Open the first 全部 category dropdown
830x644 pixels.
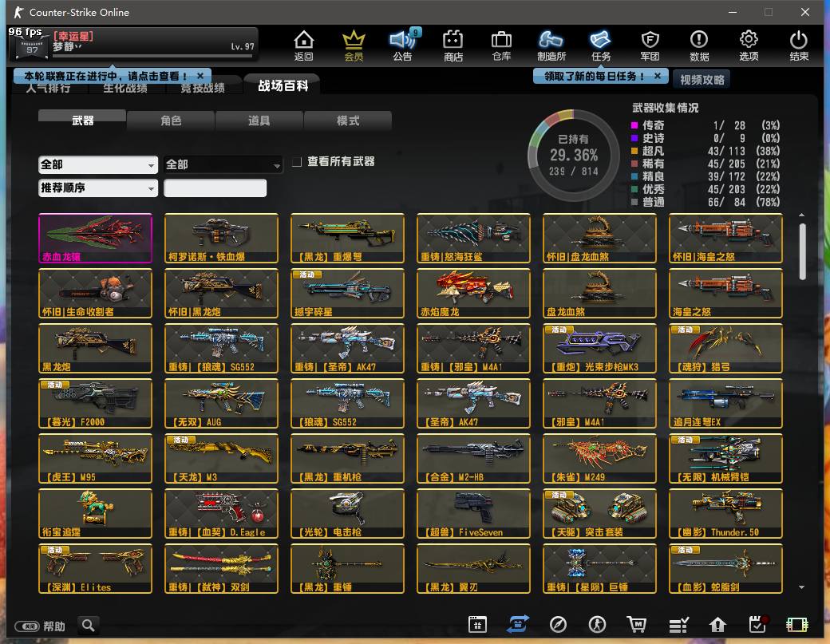[98, 164]
